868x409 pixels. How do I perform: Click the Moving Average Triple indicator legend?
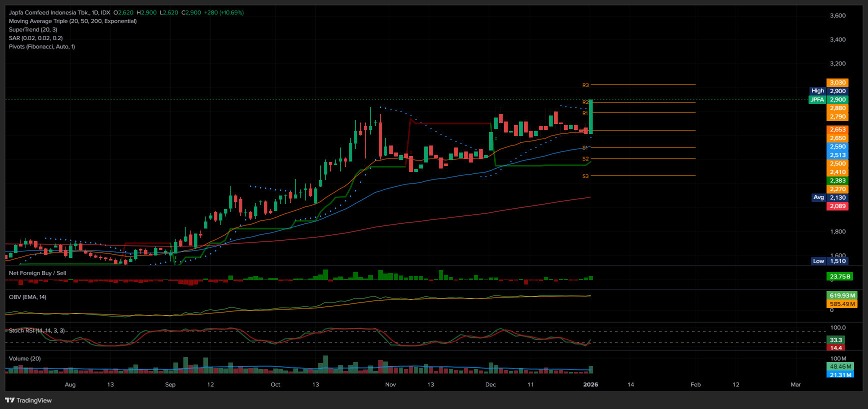[x=73, y=21]
